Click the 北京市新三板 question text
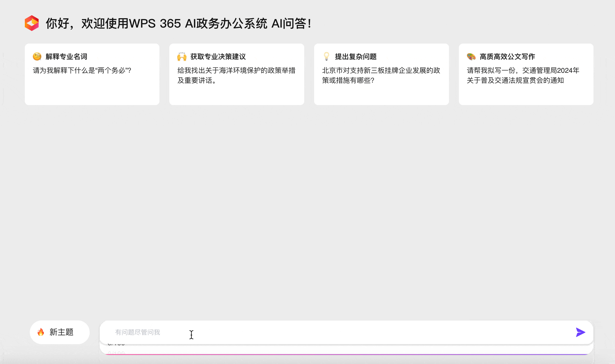Viewport: 615px width, 364px height. 381,76
